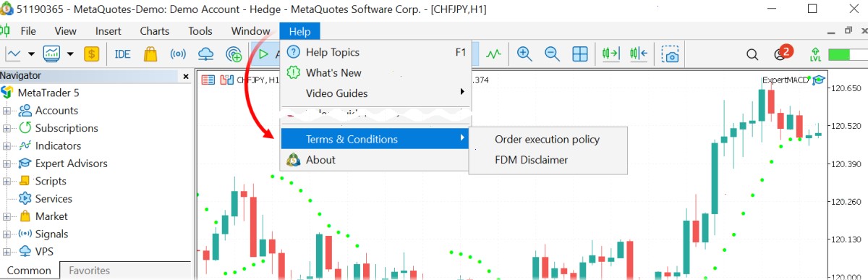
Task: Click the radar with plus icon
Action: (x=234, y=54)
